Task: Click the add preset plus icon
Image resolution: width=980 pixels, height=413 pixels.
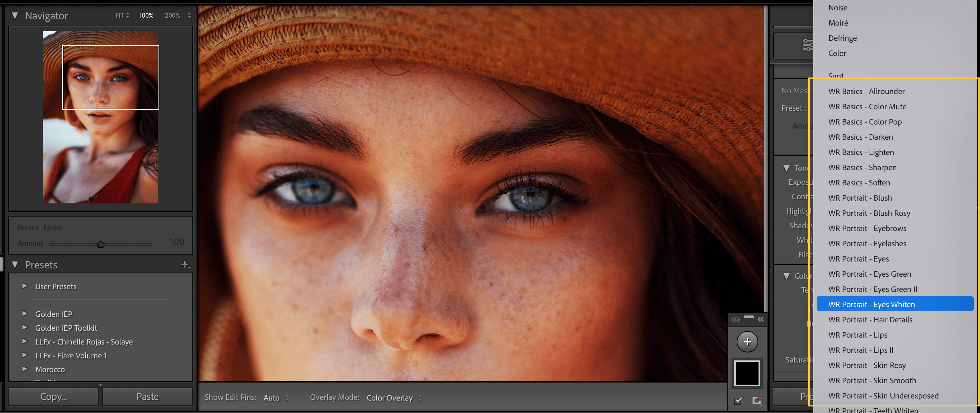Action: click(185, 264)
